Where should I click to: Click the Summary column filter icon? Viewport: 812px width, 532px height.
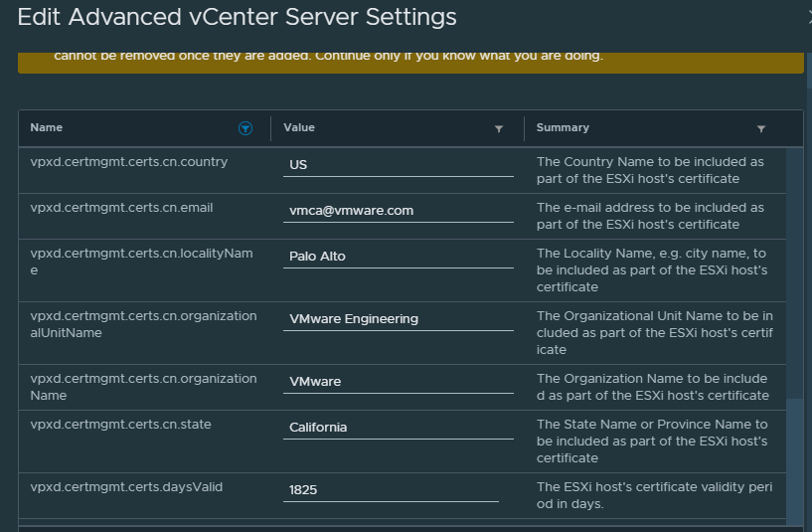761,128
